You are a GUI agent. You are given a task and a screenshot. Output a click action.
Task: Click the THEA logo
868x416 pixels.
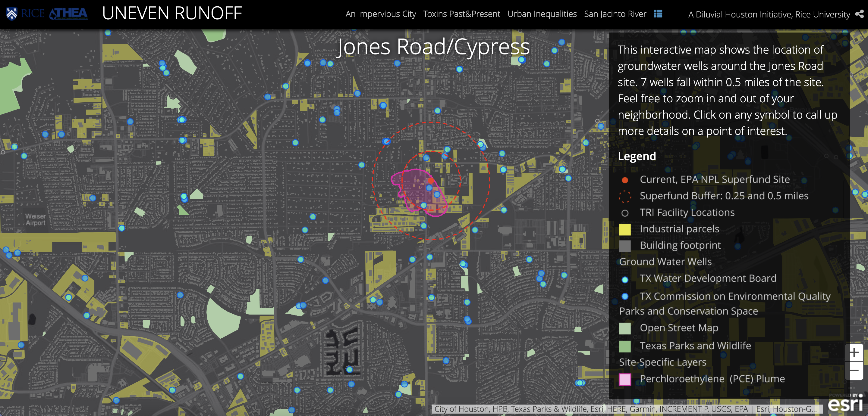coord(68,14)
